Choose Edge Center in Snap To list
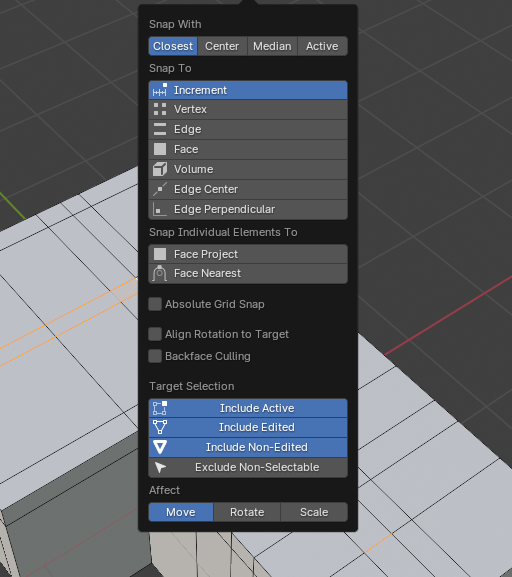The image size is (512, 577). coord(248,189)
